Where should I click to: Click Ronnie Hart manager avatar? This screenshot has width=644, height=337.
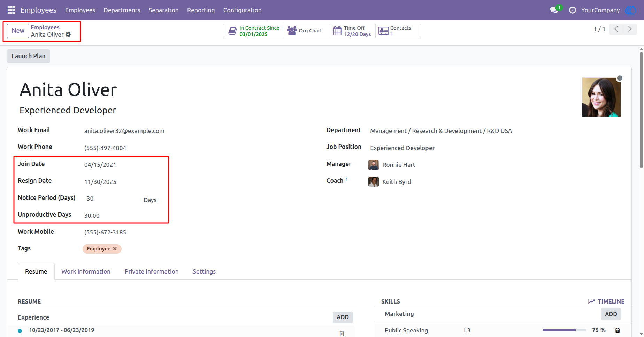tap(374, 165)
